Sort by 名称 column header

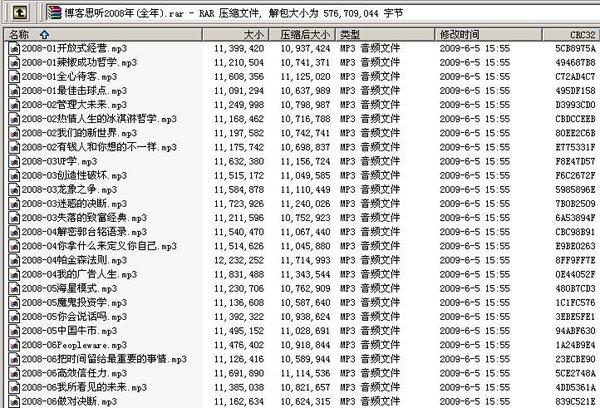pyautogui.click(x=103, y=34)
